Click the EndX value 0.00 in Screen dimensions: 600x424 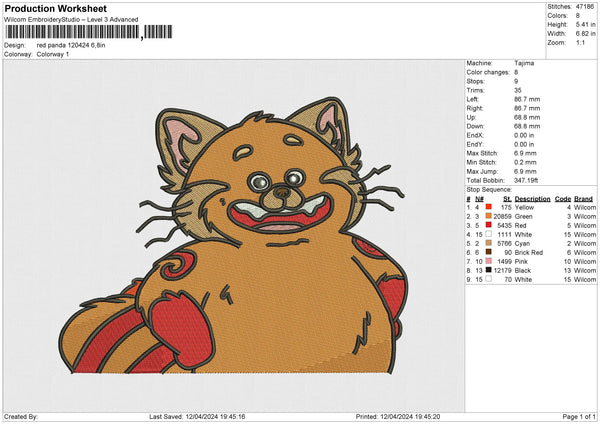[x=524, y=135]
